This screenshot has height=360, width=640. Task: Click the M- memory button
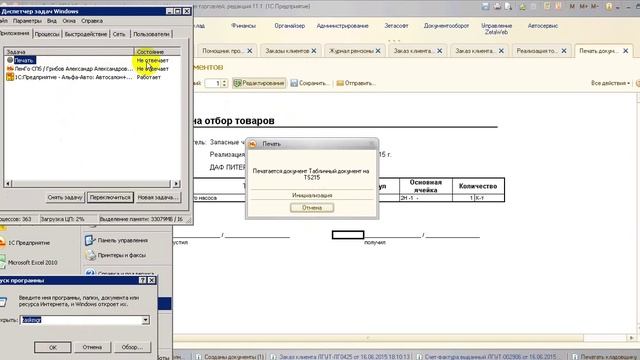click(594, 6)
